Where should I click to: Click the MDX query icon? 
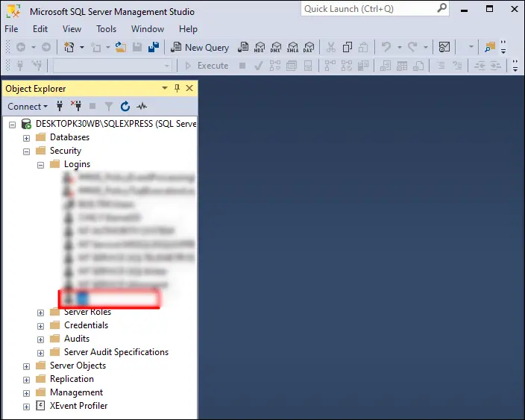point(260,47)
